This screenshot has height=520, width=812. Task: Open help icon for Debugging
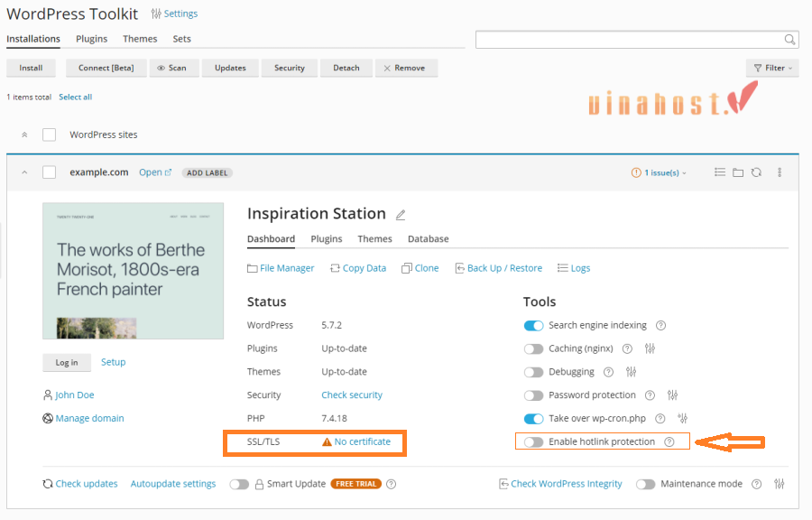click(608, 372)
